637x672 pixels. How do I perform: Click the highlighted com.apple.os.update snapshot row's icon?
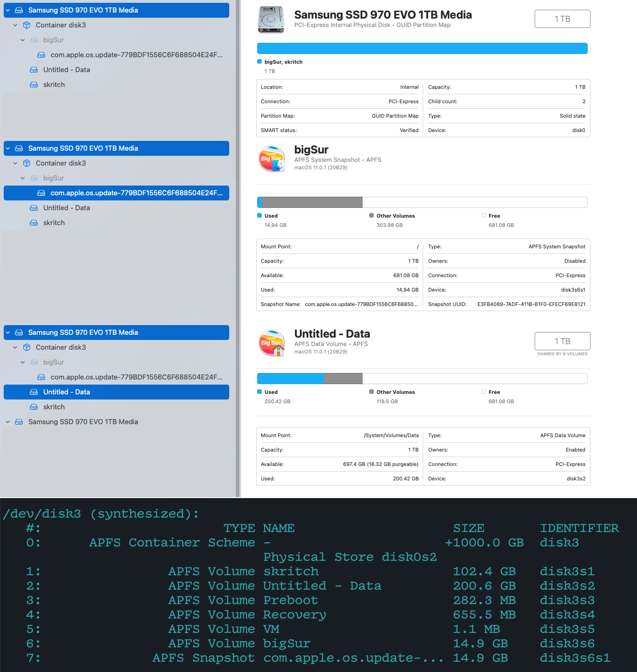tap(41, 193)
